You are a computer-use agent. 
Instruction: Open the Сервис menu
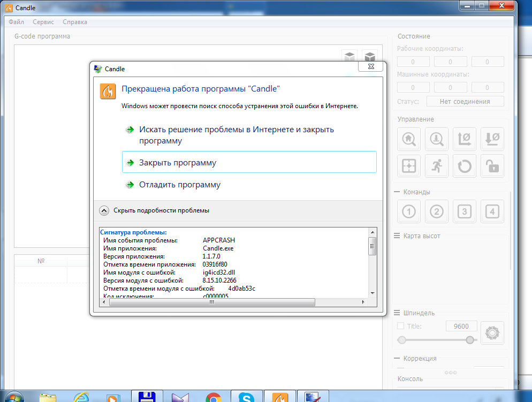43,22
